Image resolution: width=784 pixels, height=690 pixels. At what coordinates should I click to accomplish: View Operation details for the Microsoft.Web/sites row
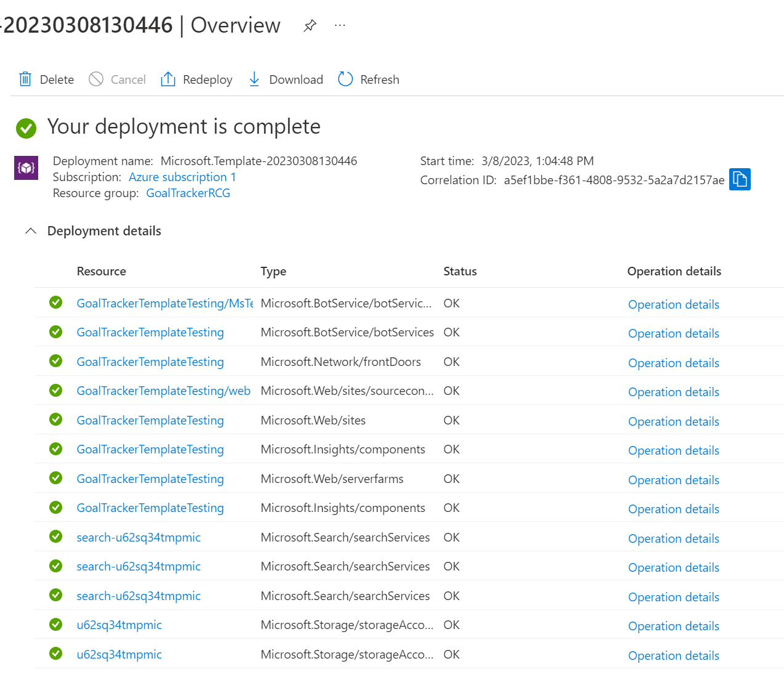tap(673, 421)
